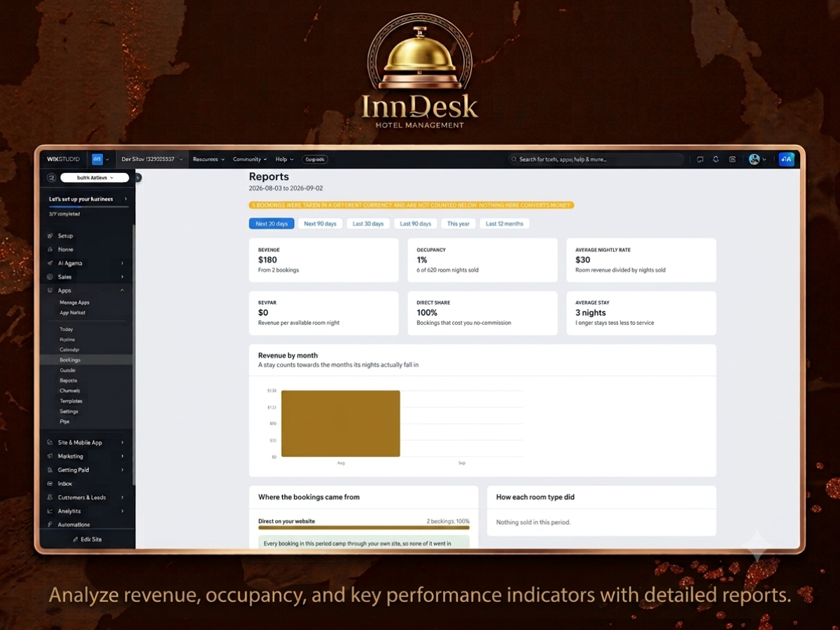This screenshot has width=840, height=630.
Task: Select the This year range
Action: (x=458, y=224)
